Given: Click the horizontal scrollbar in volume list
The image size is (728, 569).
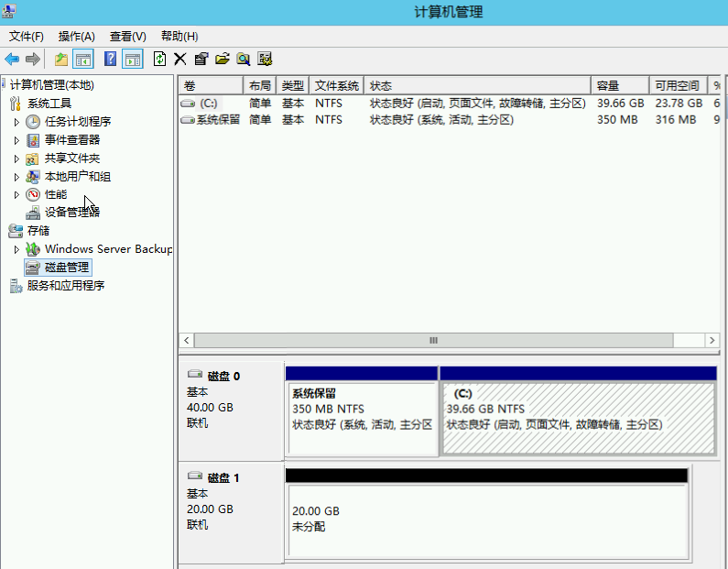Looking at the screenshot, I should [x=433, y=340].
